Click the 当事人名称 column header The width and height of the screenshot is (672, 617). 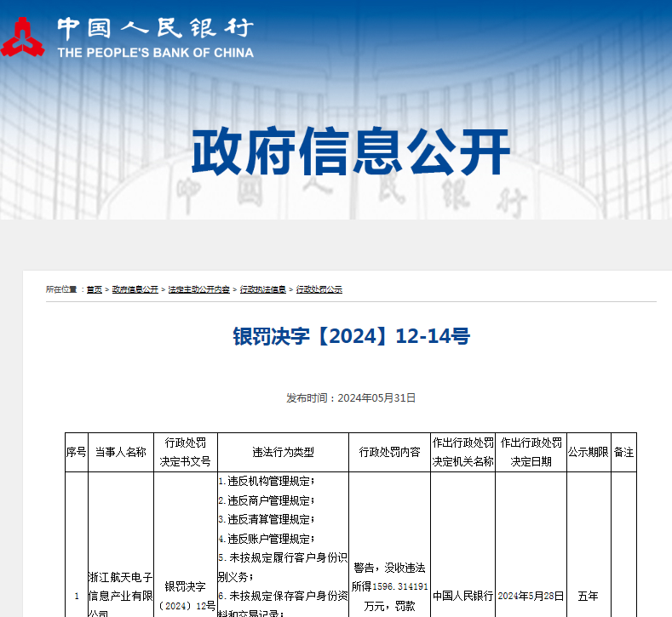point(121,453)
